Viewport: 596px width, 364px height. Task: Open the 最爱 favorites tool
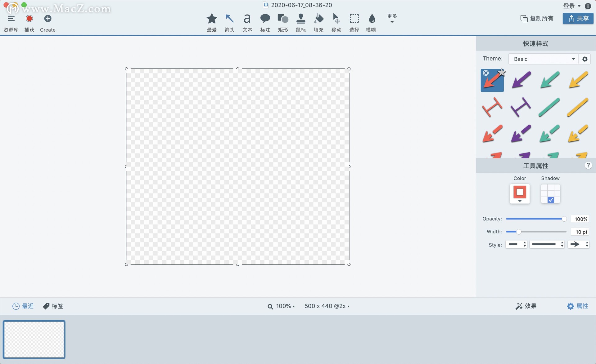211,22
